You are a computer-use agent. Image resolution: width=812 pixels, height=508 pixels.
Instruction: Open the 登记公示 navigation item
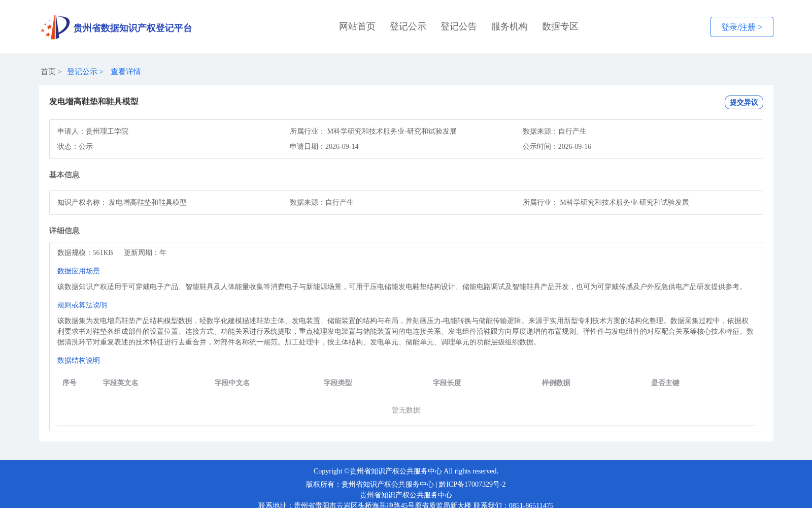(x=408, y=26)
